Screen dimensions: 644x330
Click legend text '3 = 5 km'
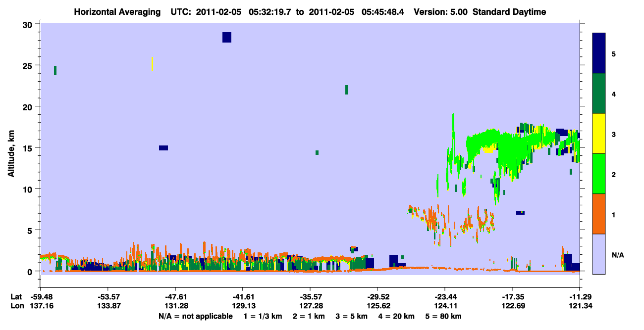[352, 316]
